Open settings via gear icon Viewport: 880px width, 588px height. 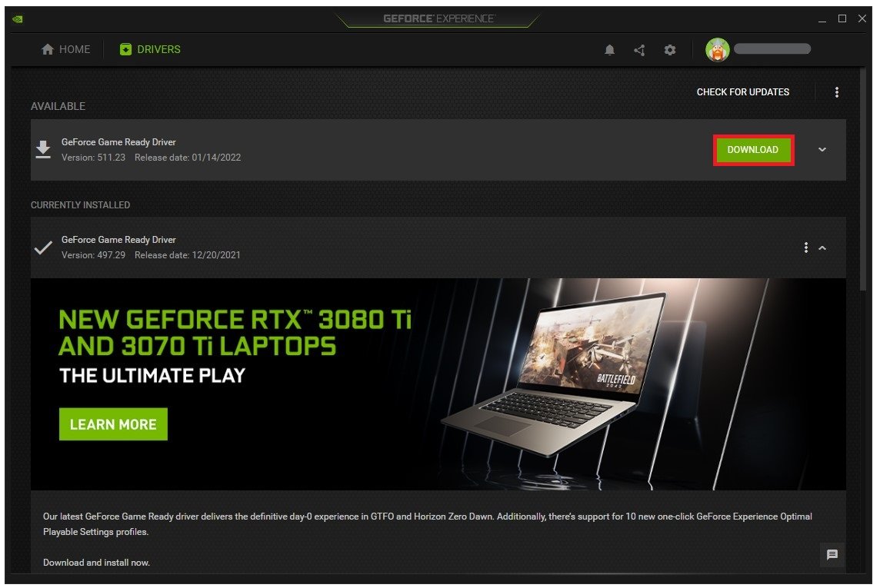coord(669,50)
